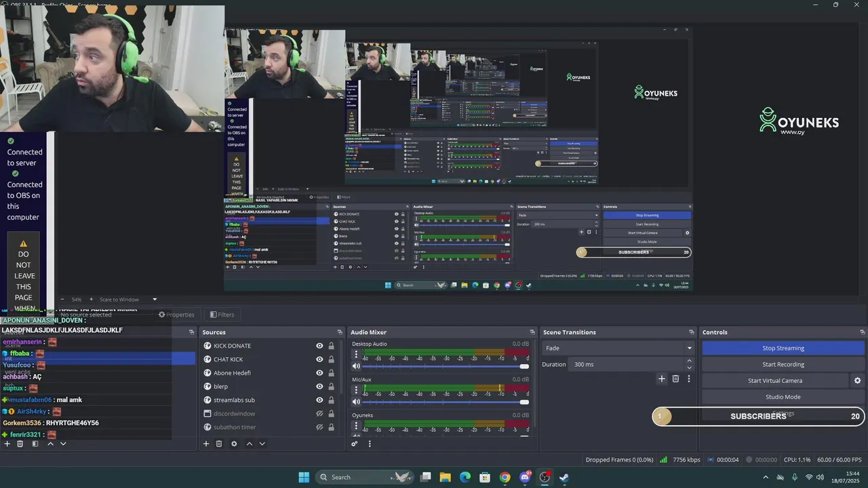This screenshot has width=868, height=488.
Task: Open the Fade transition dropdown
Action: (x=618, y=348)
